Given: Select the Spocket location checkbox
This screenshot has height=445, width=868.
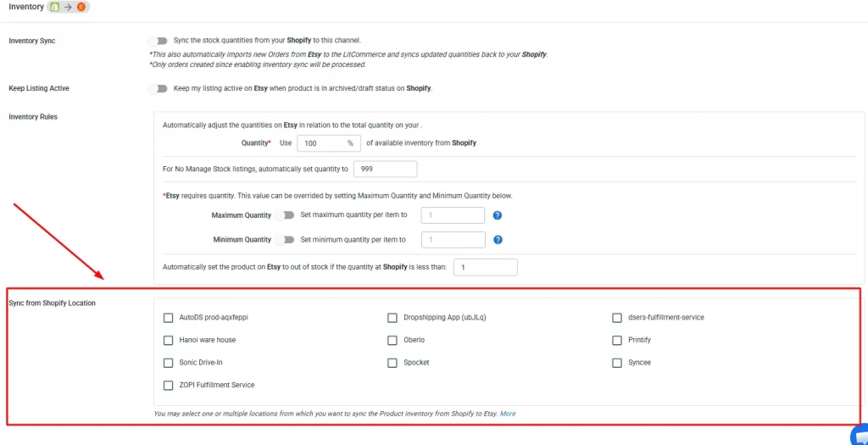Looking at the screenshot, I should 392,363.
